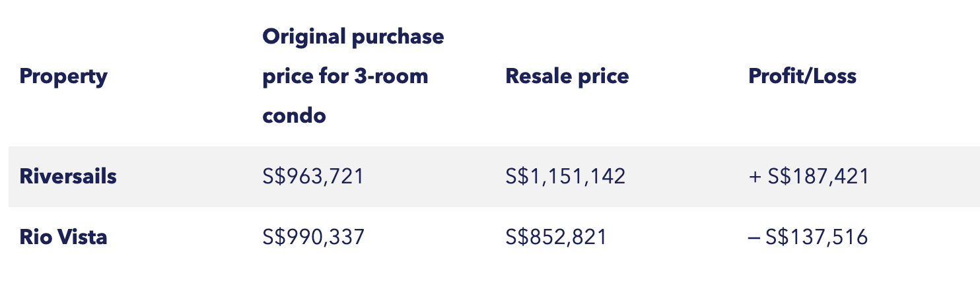Image resolution: width=980 pixels, height=285 pixels.
Task: Click the word "Rio" in Rio Vista
Action: (x=33, y=237)
